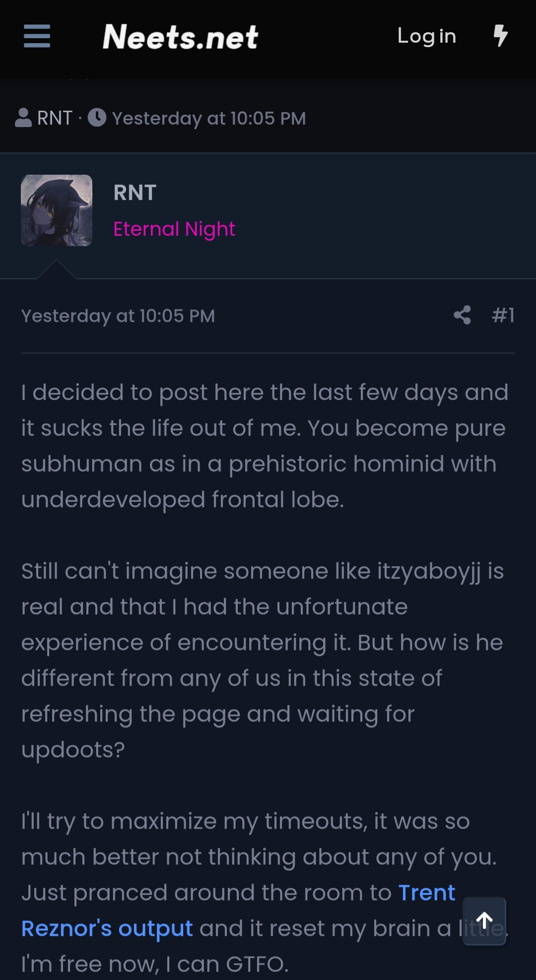The image size is (536, 980).
Task: Share the post via the share arrow
Action: (463, 315)
